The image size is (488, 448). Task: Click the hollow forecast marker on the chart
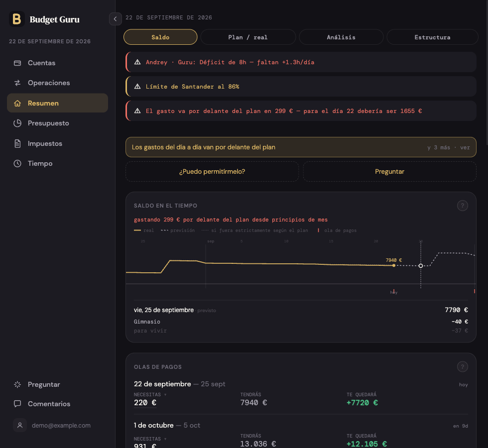[421, 266]
